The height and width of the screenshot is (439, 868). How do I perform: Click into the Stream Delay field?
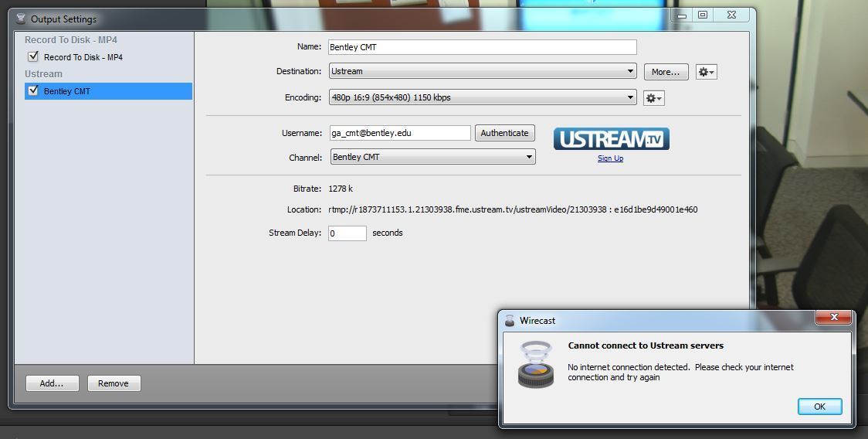347,233
